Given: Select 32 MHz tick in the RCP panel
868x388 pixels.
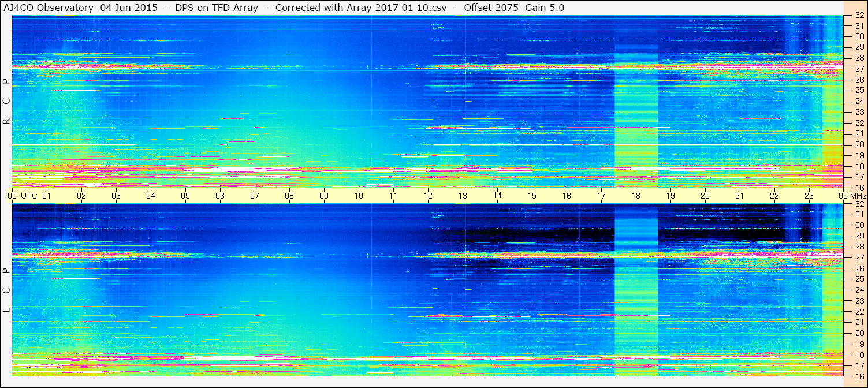Looking at the screenshot, I should (859, 16).
